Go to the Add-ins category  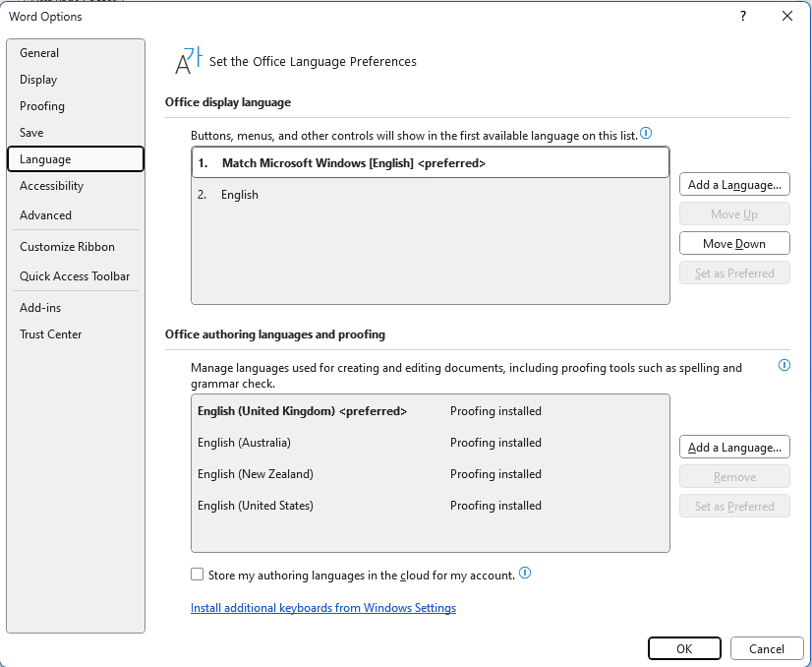(x=76, y=308)
